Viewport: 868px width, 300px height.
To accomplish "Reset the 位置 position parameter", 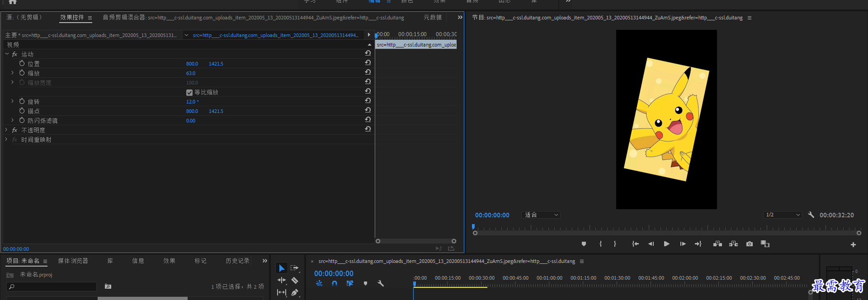I will (x=368, y=63).
